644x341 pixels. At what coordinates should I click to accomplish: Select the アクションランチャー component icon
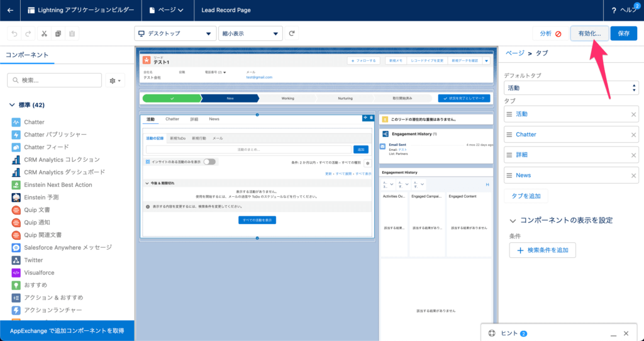tap(16, 310)
